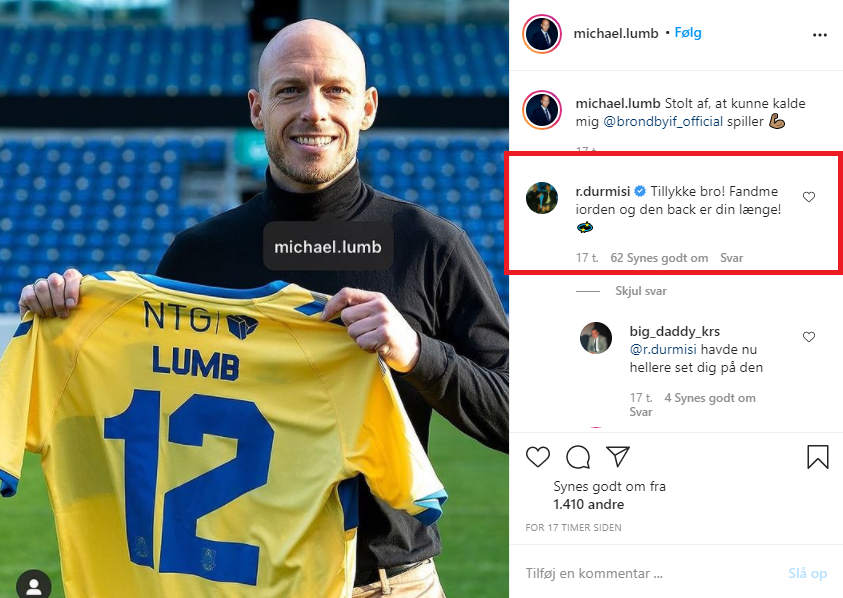The height and width of the screenshot is (598, 843).
Task: Reply to r.durmisi's comment via Svar
Action: click(x=731, y=258)
